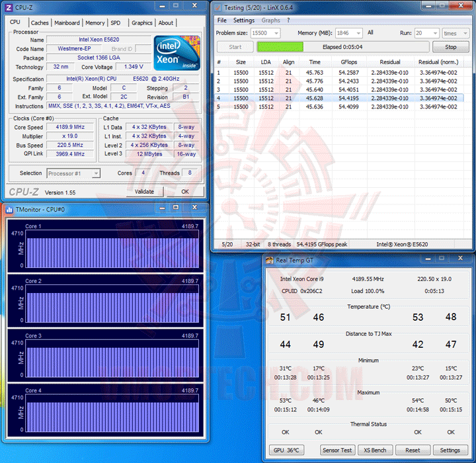Open the File menu in LinX
476x463 pixels.
click(x=222, y=21)
